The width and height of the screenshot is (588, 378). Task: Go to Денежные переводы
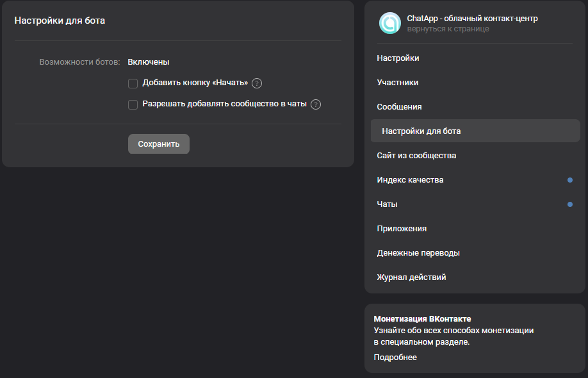coord(418,253)
